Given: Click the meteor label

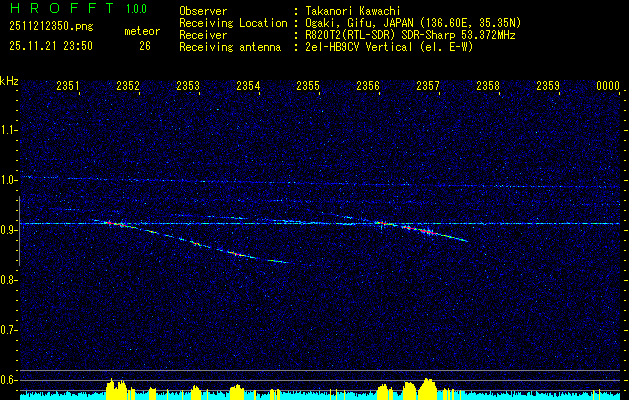Looking at the screenshot, I should [142, 31].
